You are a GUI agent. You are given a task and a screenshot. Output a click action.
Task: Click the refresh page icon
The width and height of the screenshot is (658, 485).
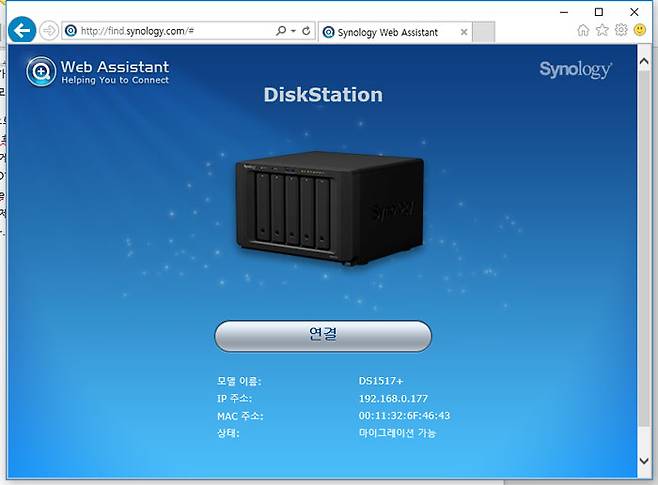click(x=306, y=31)
